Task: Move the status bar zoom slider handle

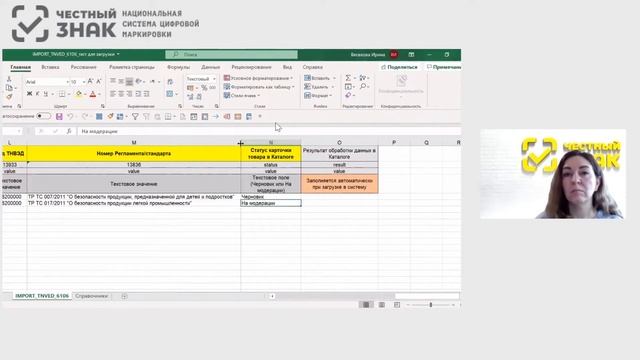Action: coord(431,305)
